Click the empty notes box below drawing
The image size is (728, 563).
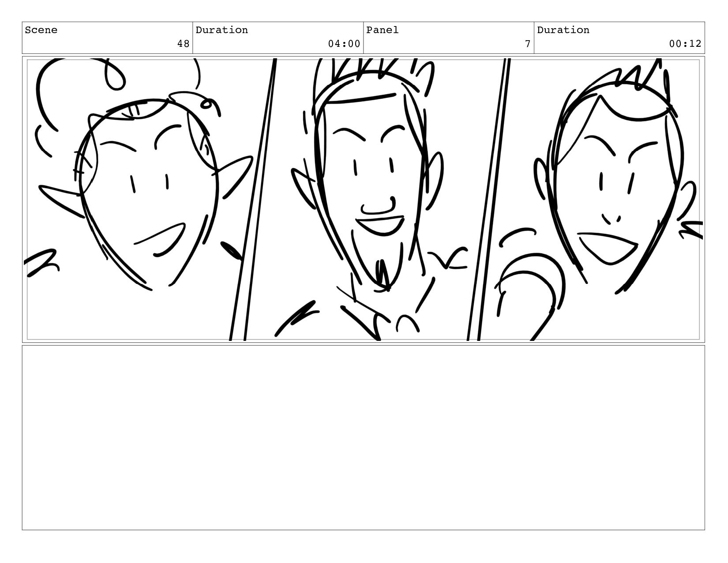click(364, 438)
